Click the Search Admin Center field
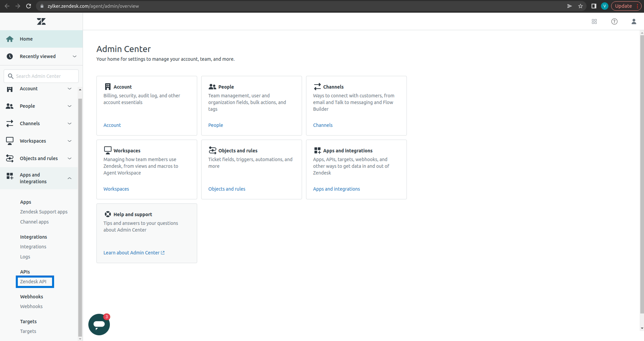The image size is (644, 341). coord(41,76)
